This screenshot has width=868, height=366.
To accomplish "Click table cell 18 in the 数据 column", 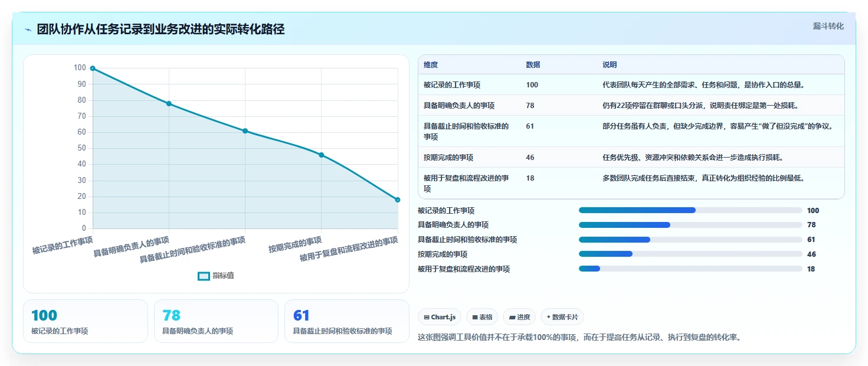I will 530,178.
